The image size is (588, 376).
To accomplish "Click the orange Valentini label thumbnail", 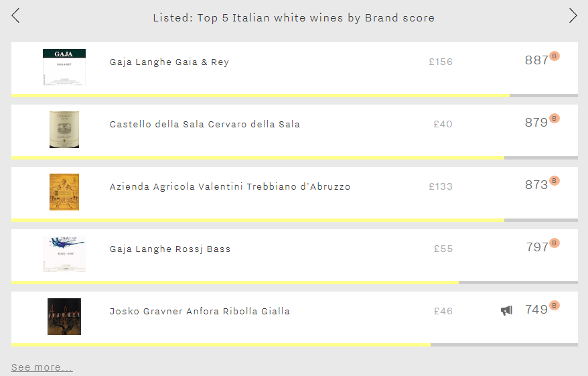I will click(x=64, y=192).
